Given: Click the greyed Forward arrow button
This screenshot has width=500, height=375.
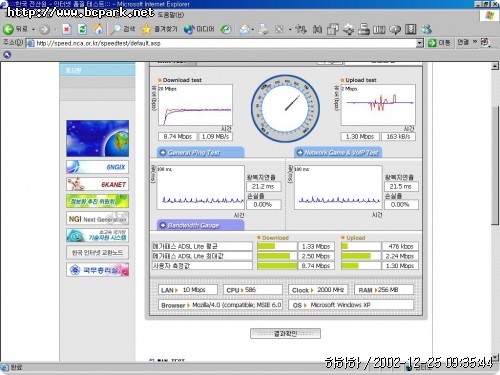Looking at the screenshot, I should [x=44, y=30].
